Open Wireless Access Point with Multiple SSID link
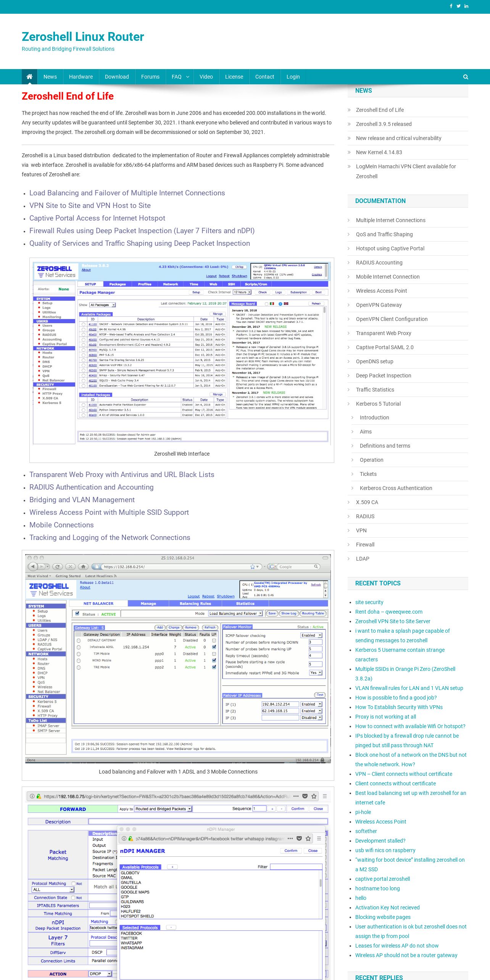 (109, 513)
